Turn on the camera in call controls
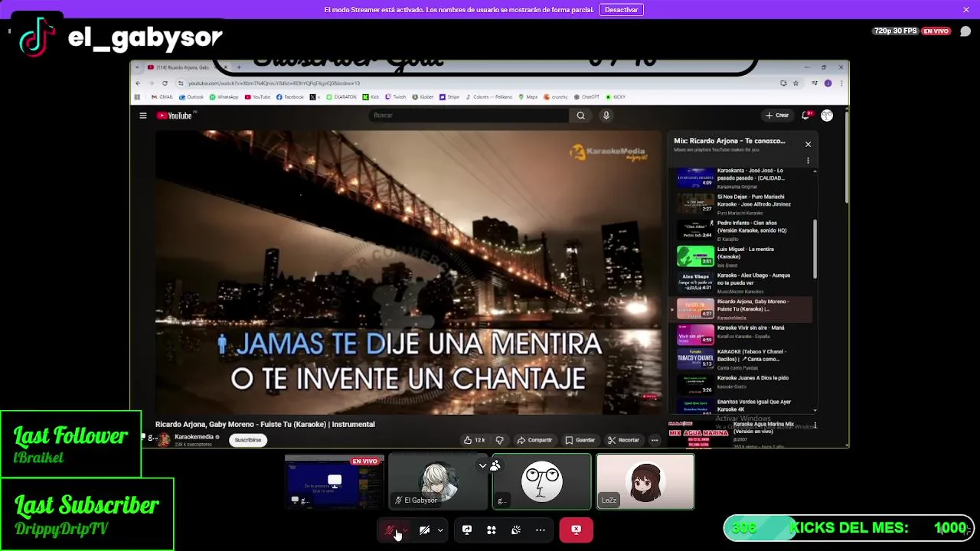The image size is (980, 551). 424,530
